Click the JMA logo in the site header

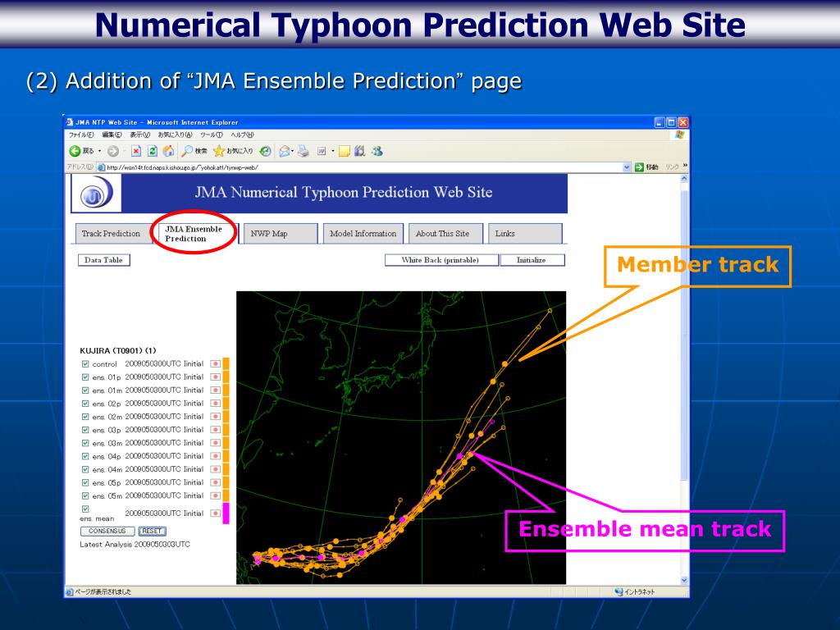pos(97,194)
